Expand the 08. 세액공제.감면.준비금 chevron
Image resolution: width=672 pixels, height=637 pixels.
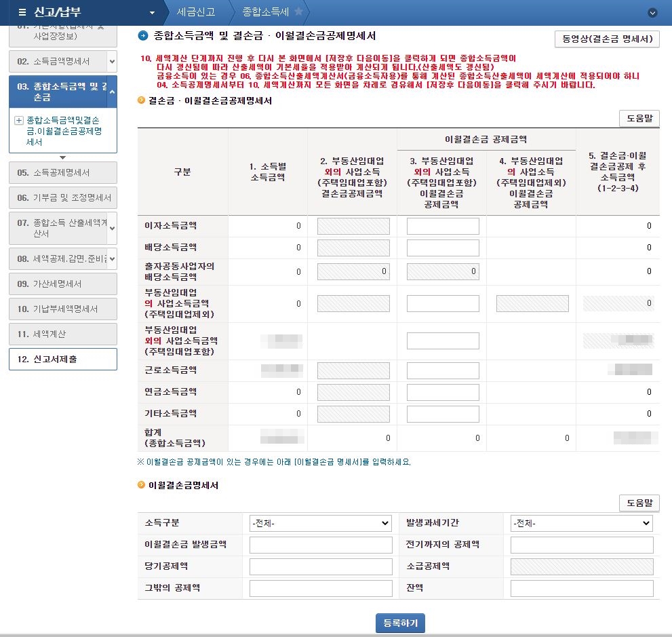112,259
